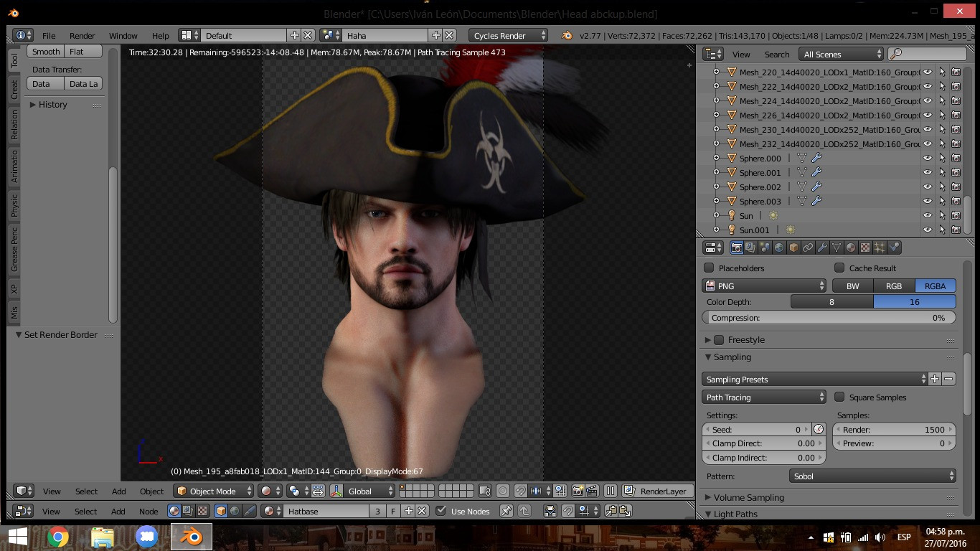The image size is (980, 551).
Task: Enable the Square Samples checkbox
Action: (x=839, y=397)
